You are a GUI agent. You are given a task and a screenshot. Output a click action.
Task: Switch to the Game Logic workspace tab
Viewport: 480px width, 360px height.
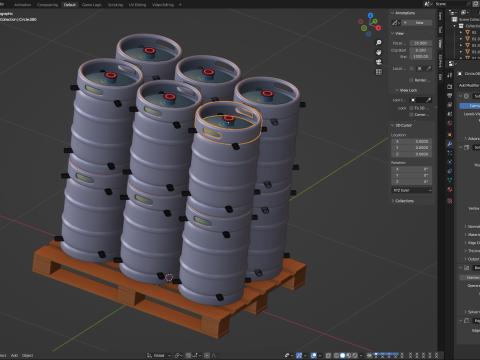[92, 5]
